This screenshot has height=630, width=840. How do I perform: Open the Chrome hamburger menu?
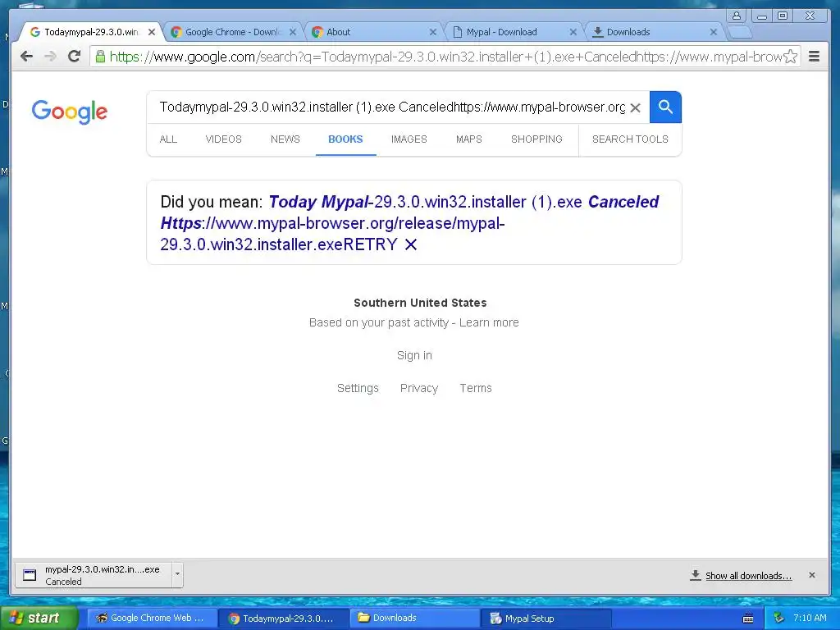coord(814,57)
